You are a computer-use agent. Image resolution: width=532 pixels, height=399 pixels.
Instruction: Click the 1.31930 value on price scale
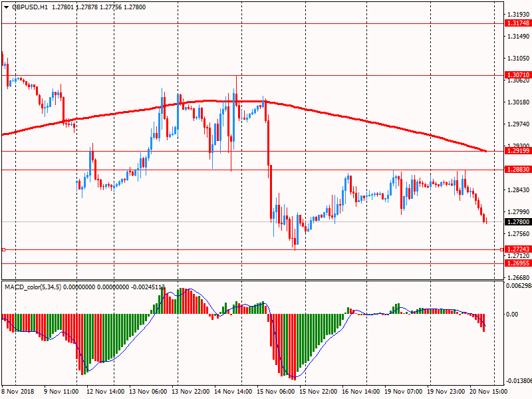(517, 14)
